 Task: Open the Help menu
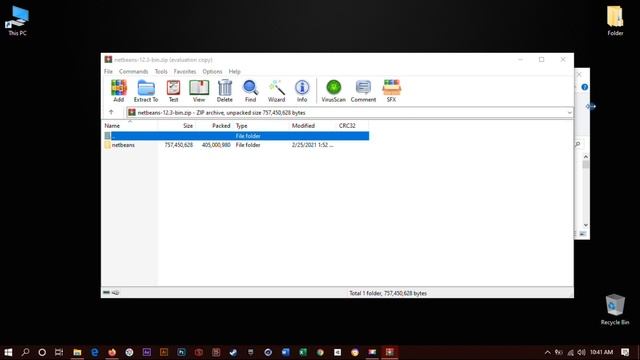[x=234, y=71]
